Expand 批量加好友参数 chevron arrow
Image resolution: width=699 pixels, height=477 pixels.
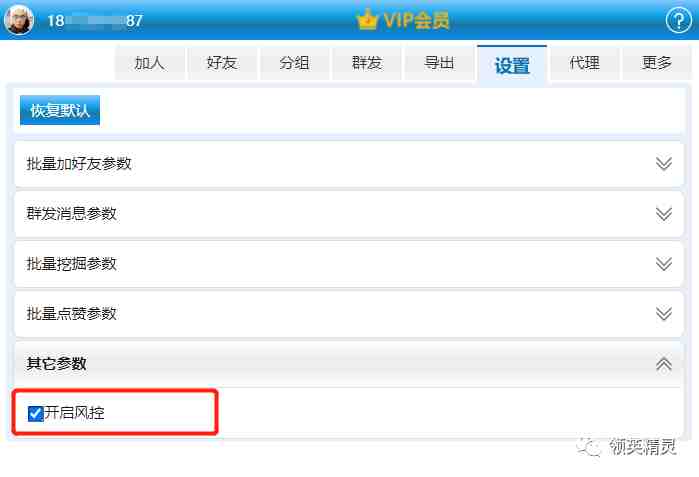pyautogui.click(x=664, y=164)
